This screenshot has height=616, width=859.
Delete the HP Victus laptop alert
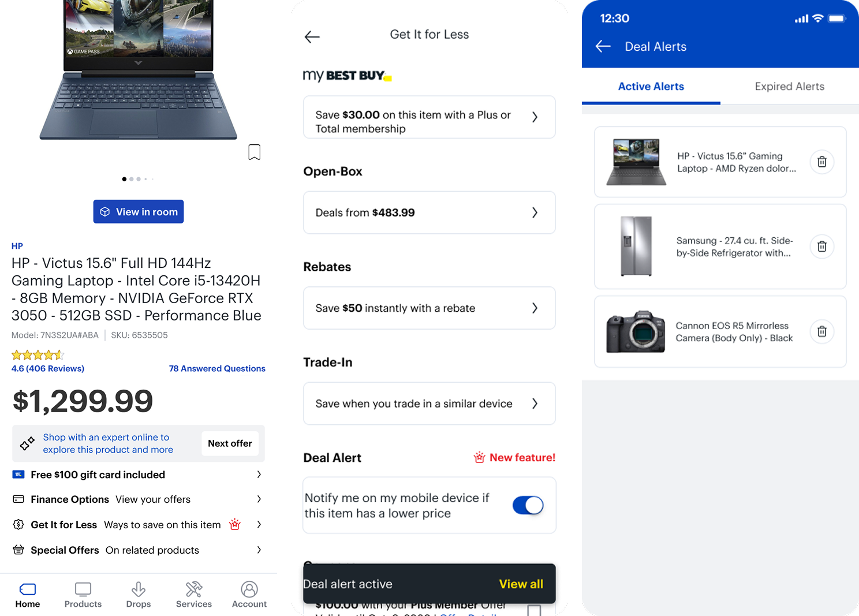(822, 162)
